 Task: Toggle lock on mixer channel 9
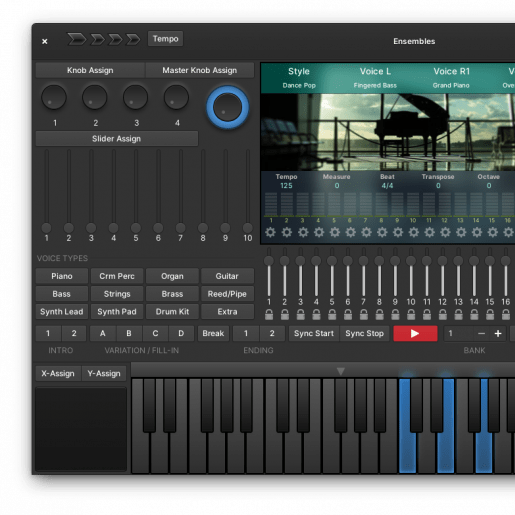pos(395,315)
